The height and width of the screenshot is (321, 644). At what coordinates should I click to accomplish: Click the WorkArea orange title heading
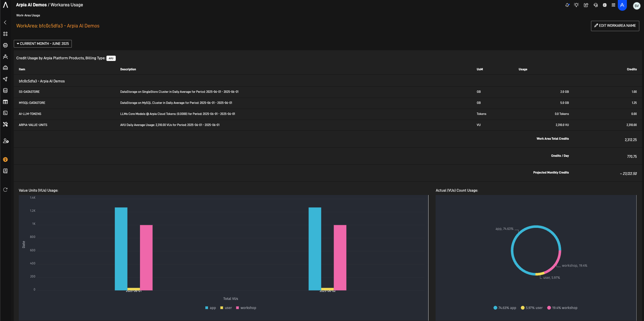58,26
